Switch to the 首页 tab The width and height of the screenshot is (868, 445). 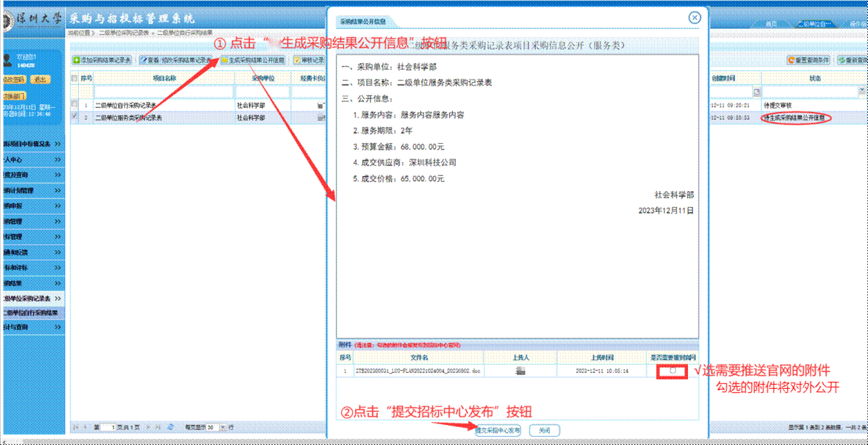click(770, 24)
